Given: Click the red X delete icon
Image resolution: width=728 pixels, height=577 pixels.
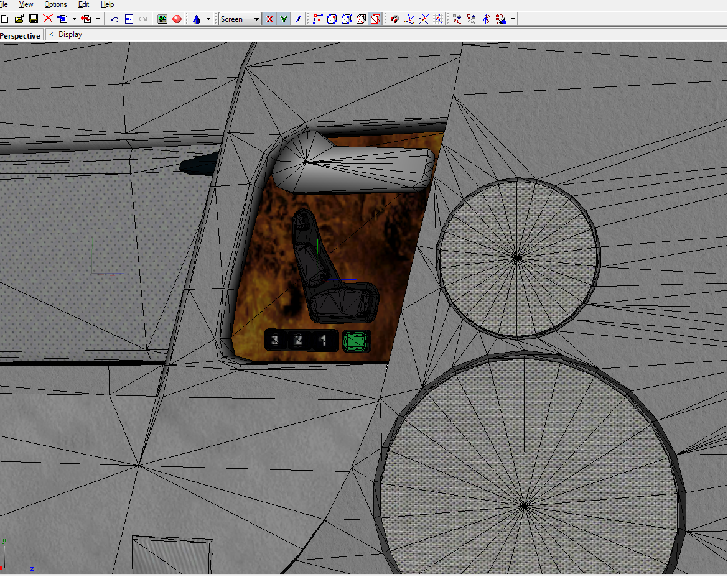Looking at the screenshot, I should (48, 19).
